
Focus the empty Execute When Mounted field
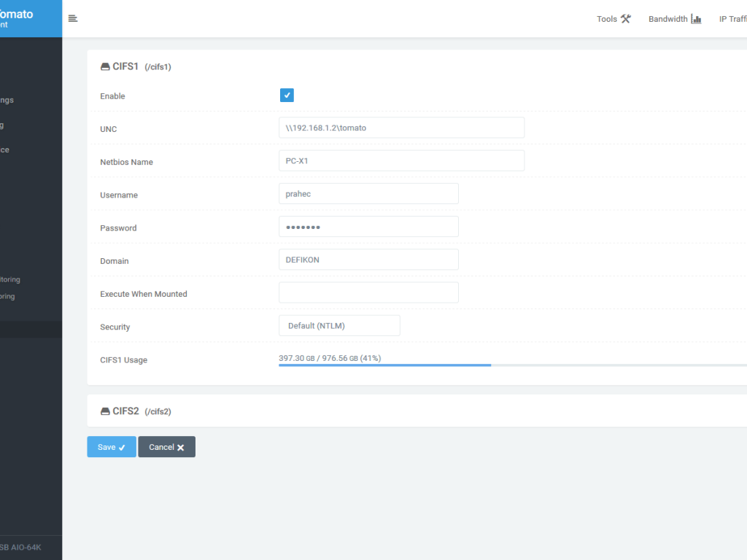point(368,292)
